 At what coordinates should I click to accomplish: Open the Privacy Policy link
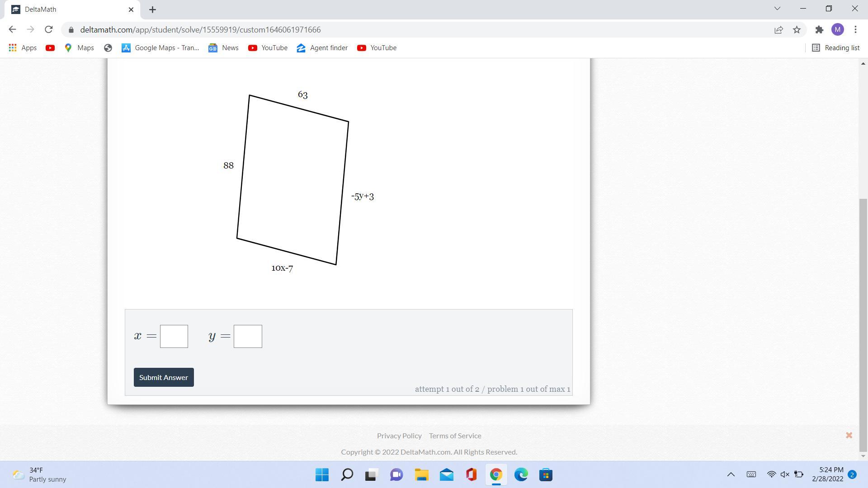[x=399, y=436]
